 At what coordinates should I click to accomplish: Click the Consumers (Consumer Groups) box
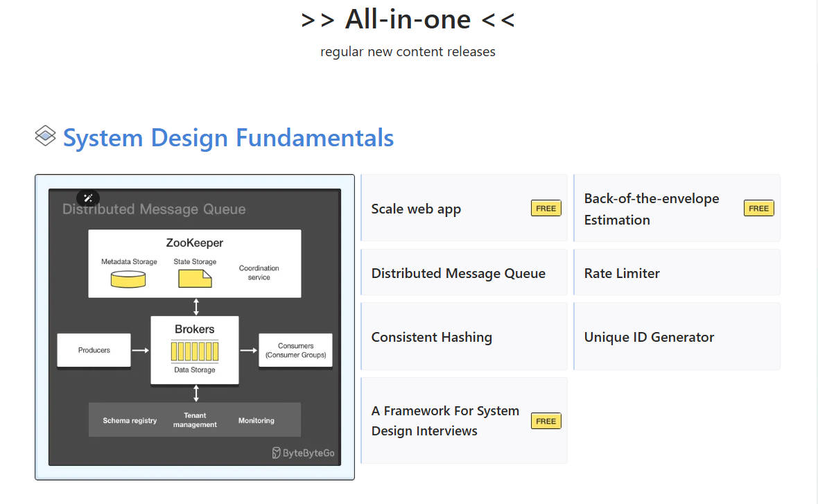(x=295, y=350)
